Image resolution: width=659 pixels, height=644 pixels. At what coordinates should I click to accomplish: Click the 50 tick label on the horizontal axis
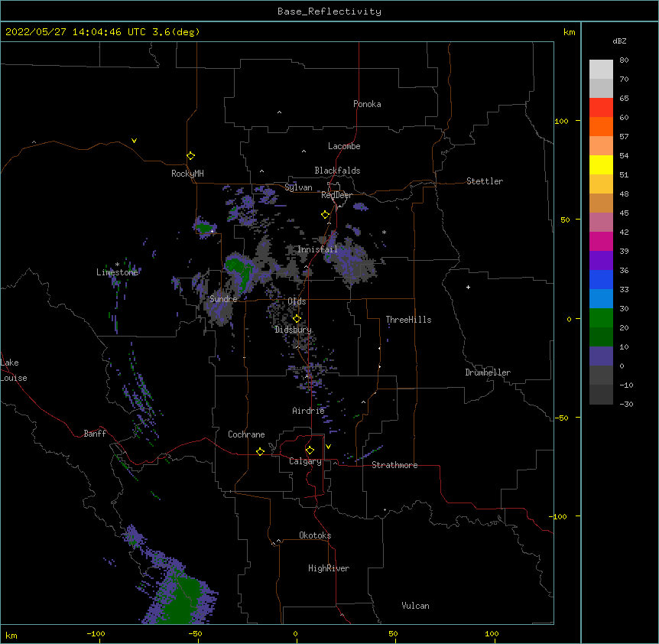(x=393, y=633)
